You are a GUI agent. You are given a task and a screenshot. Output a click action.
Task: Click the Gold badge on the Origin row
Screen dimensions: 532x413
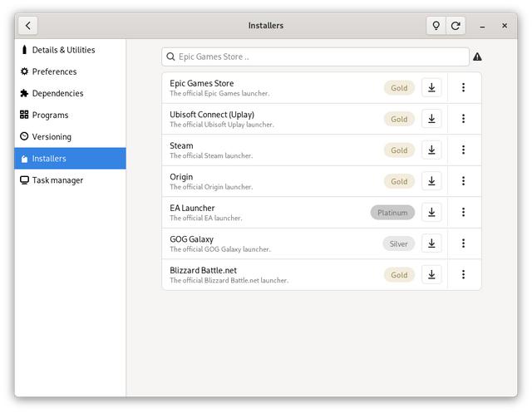point(399,181)
